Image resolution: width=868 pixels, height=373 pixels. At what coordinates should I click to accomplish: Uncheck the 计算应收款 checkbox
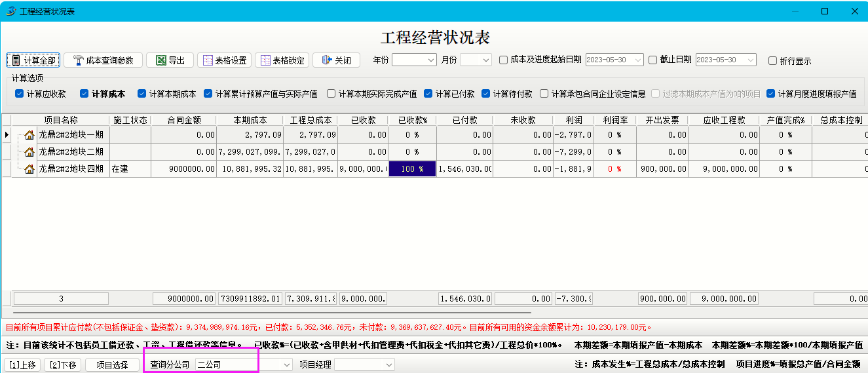(20, 94)
